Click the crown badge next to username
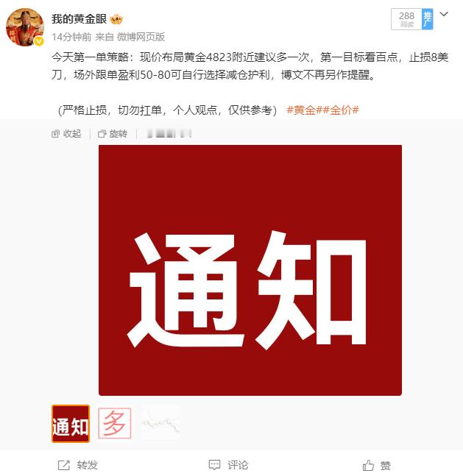 click(116, 19)
